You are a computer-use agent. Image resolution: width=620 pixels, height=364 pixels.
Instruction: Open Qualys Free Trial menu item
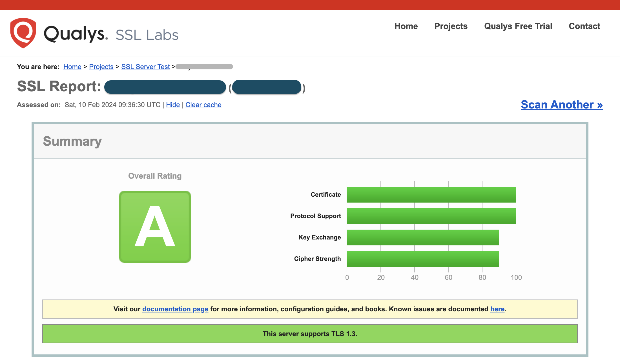pos(518,26)
